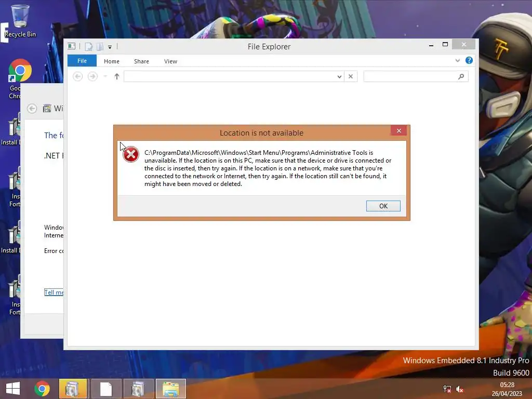Expand the address bar history dropdown
This screenshot has width=532, height=399.
339,77
